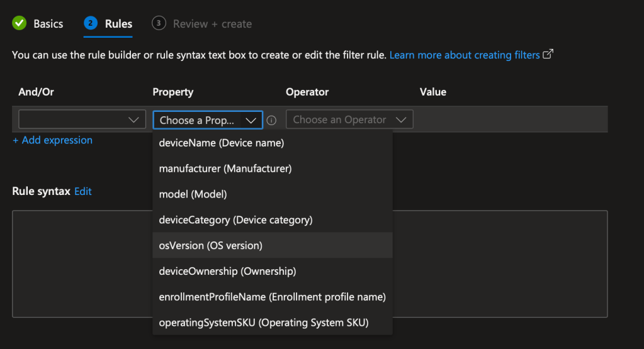Select deviceName (Device name) option
644x349 pixels.
[222, 143]
